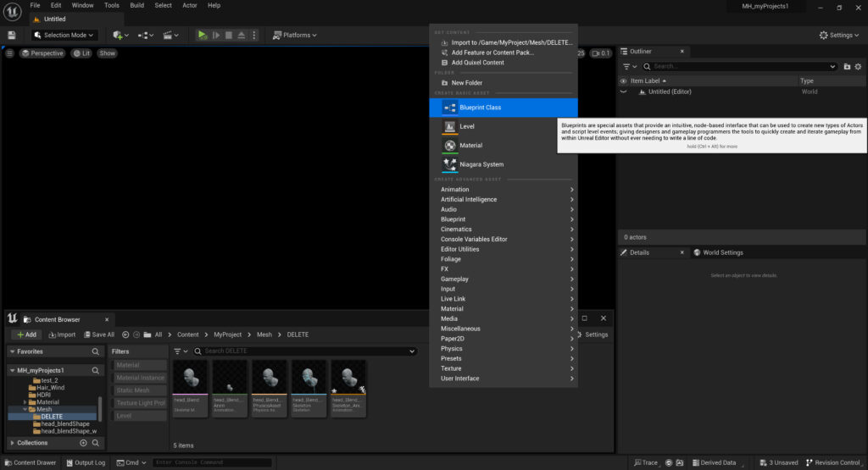Choose the Material asset icon in menu
868x470 pixels.
tap(449, 146)
